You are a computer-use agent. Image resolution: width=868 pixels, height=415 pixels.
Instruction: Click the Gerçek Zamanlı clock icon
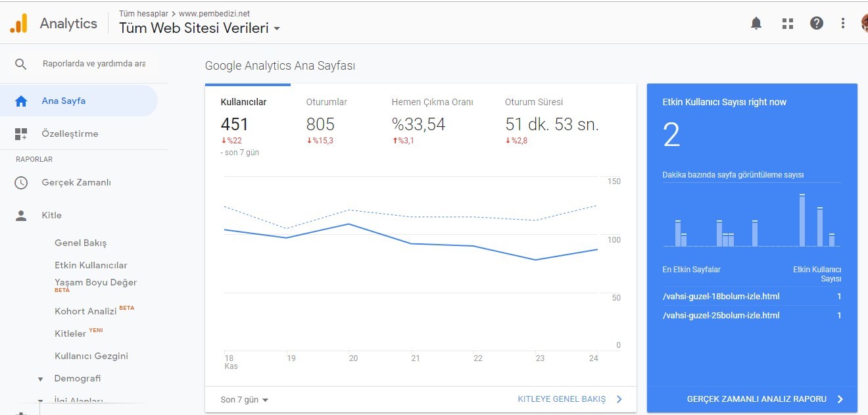[21, 183]
